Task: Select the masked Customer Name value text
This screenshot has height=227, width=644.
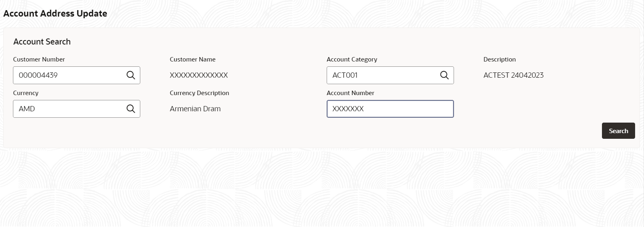Action: [199, 75]
